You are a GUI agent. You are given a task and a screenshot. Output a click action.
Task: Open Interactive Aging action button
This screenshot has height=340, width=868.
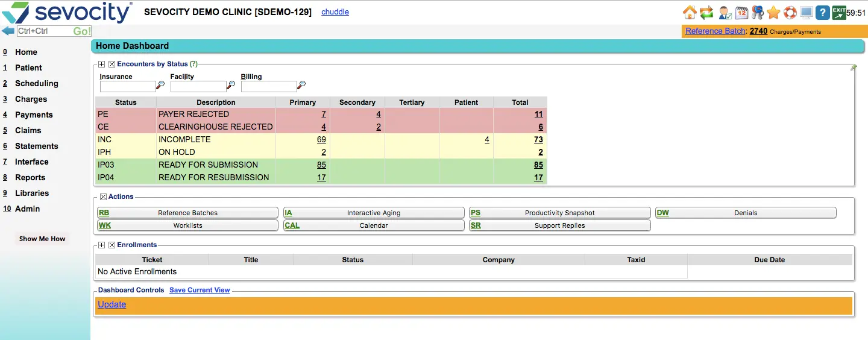coord(374,213)
